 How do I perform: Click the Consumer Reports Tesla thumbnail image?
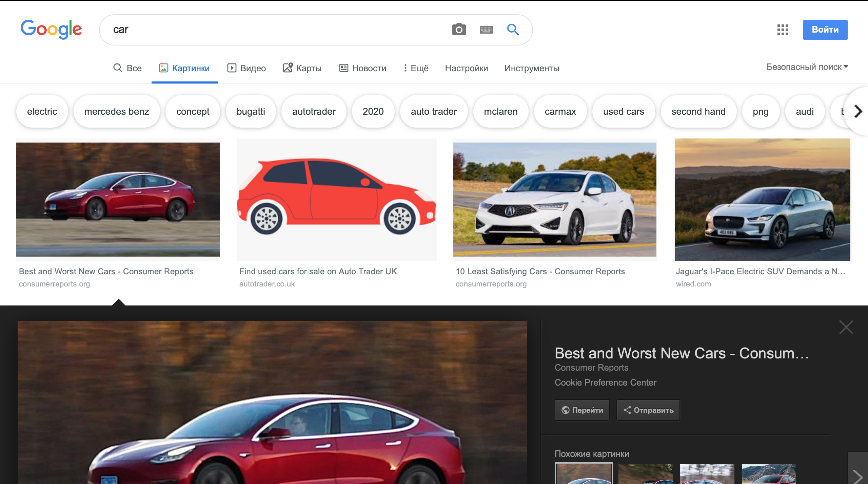tap(118, 199)
